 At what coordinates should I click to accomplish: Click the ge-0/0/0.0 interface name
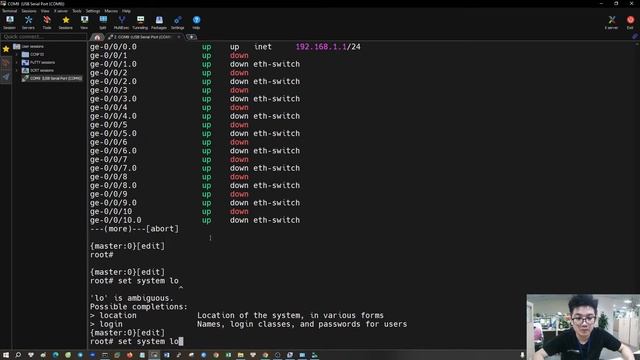113,47
